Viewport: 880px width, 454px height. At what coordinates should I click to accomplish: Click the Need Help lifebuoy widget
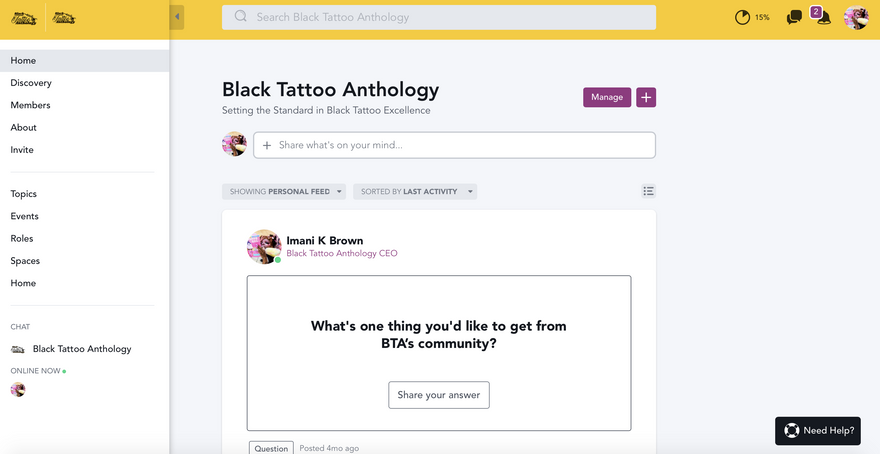pos(818,430)
